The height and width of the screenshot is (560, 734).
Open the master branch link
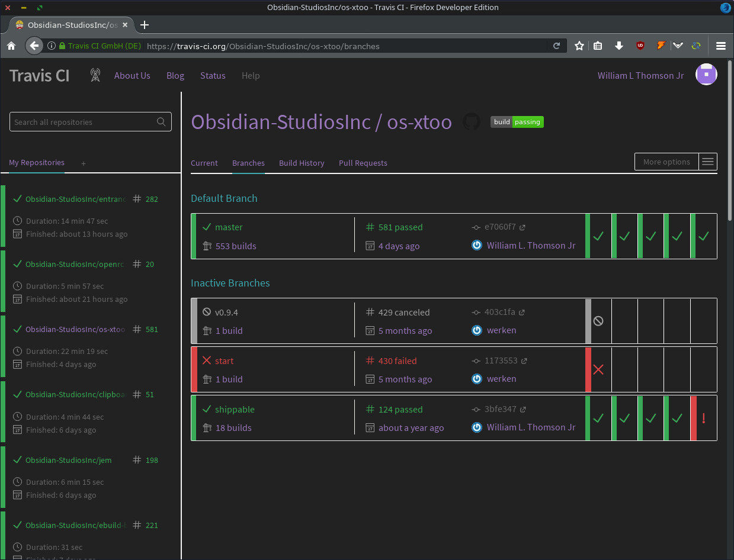pos(229,227)
